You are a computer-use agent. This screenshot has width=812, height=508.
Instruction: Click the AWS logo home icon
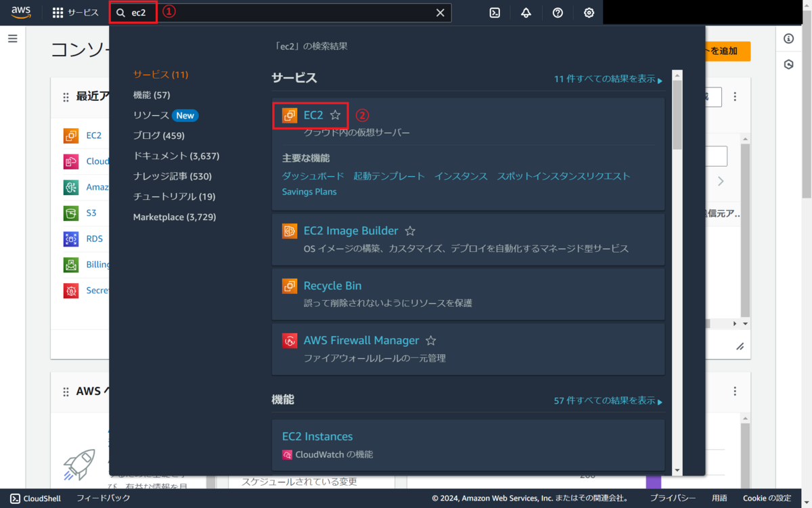tap(22, 12)
